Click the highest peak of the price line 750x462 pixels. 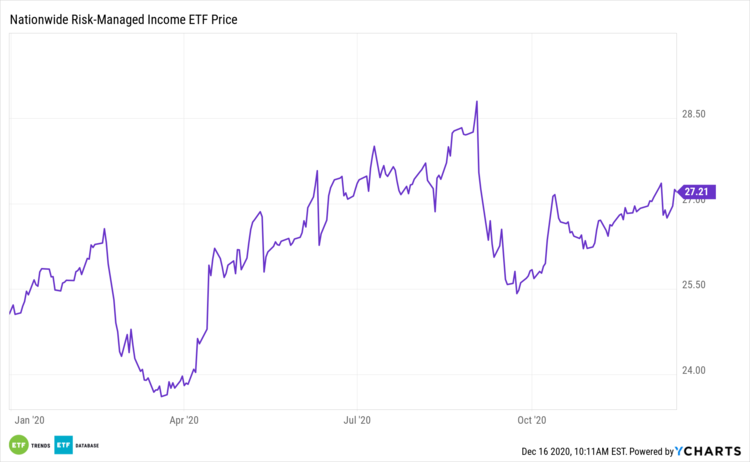coord(477,101)
